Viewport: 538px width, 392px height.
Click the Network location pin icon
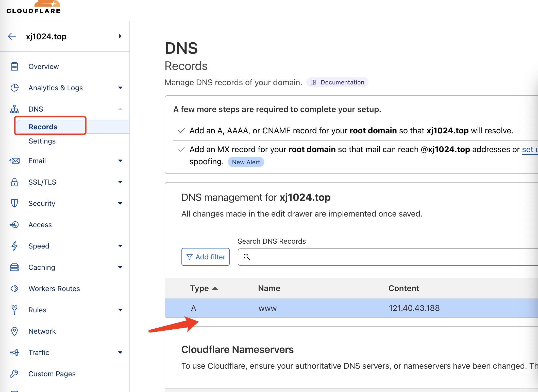(14, 331)
